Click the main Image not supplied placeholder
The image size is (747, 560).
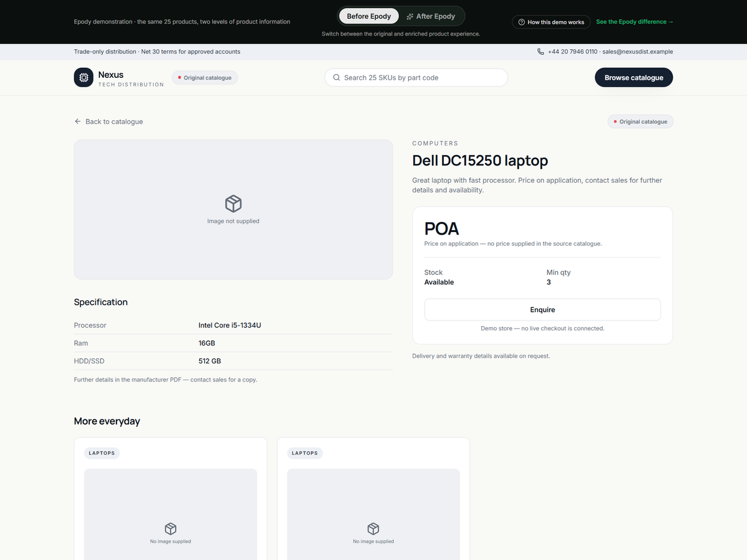point(233,210)
